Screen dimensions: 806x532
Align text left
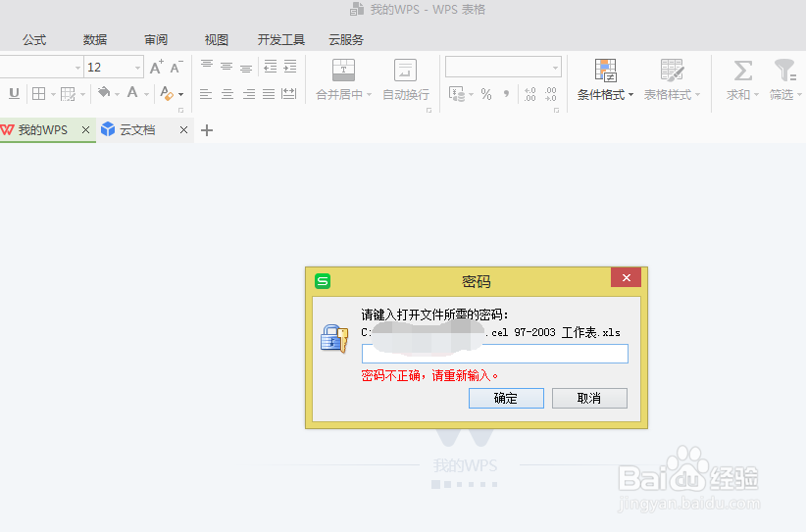tap(206, 94)
